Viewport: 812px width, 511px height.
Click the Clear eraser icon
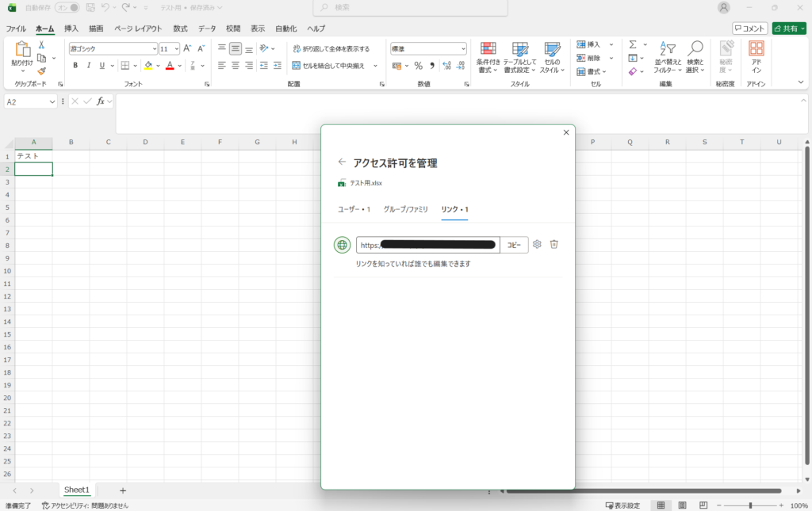[x=633, y=71]
